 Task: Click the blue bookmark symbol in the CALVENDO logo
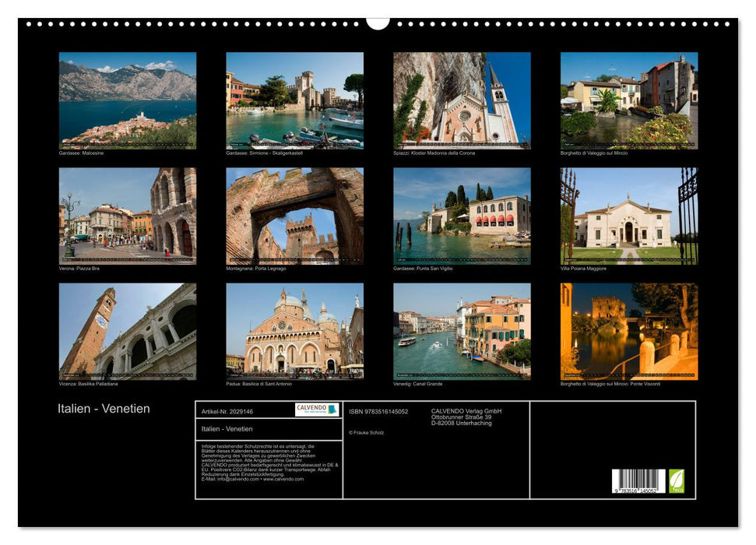[x=333, y=410]
